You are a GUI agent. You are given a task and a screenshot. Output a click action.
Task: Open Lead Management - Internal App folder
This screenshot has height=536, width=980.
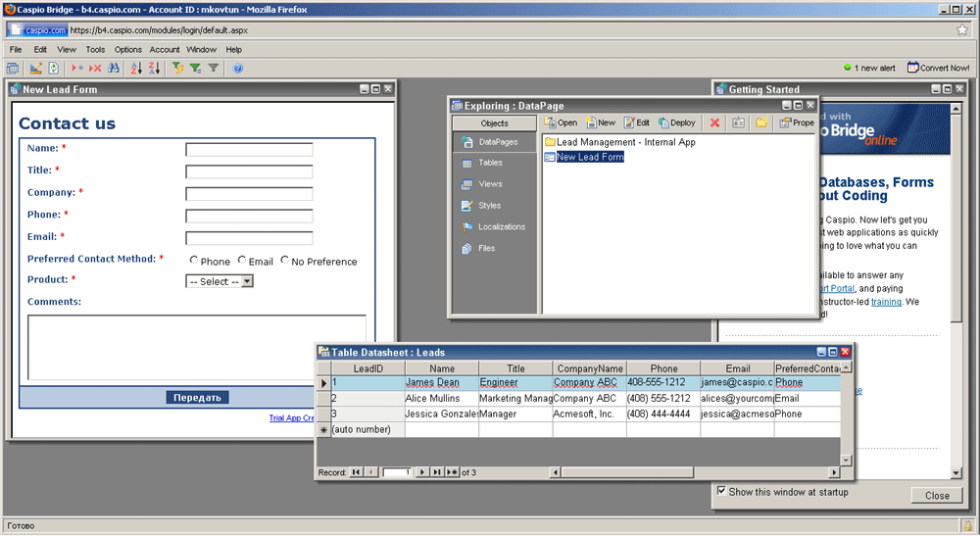(x=620, y=142)
